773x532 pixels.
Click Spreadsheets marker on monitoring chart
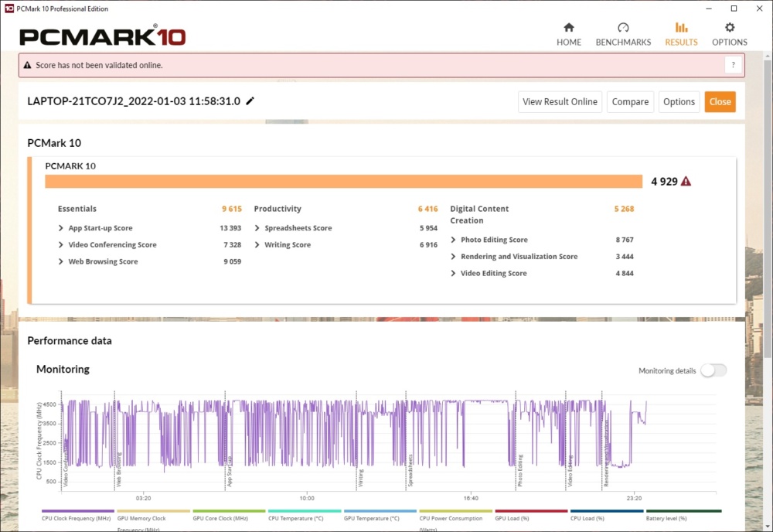(x=410, y=470)
